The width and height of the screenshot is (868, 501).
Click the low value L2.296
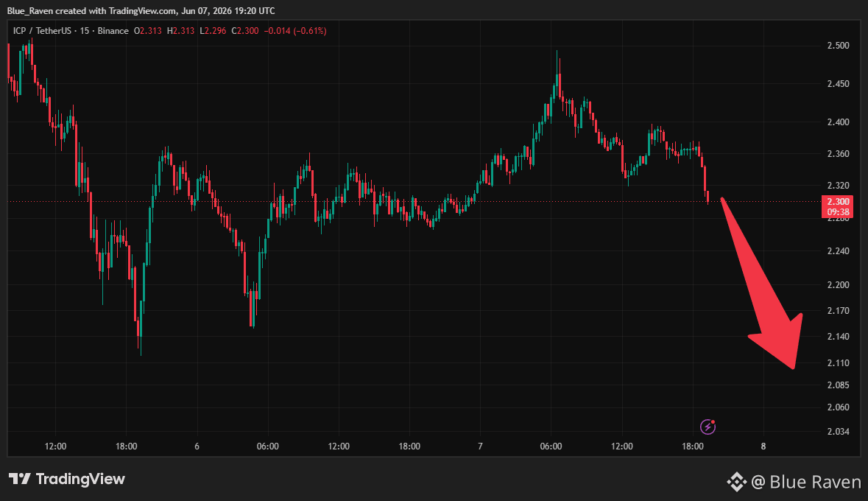coord(213,31)
